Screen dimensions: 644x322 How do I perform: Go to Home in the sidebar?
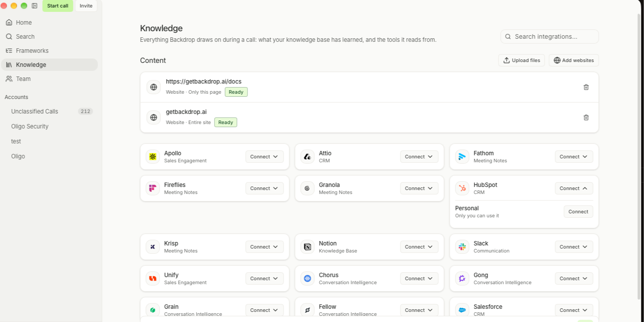pyautogui.click(x=49, y=22)
